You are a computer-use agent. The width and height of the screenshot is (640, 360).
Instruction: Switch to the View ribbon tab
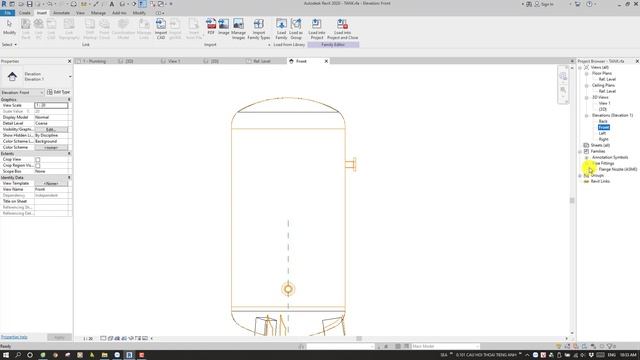pyautogui.click(x=80, y=13)
